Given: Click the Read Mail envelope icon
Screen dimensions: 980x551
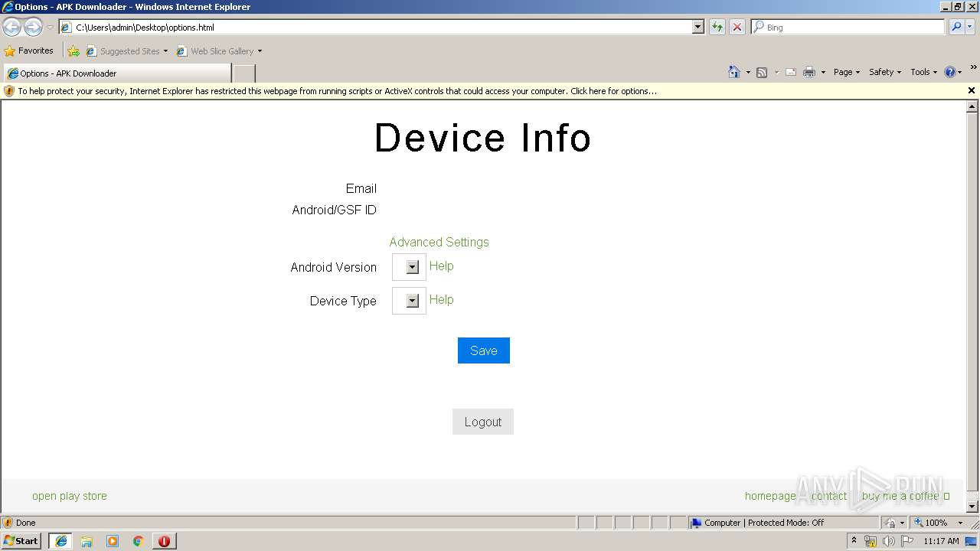Looking at the screenshot, I should click(x=791, y=72).
